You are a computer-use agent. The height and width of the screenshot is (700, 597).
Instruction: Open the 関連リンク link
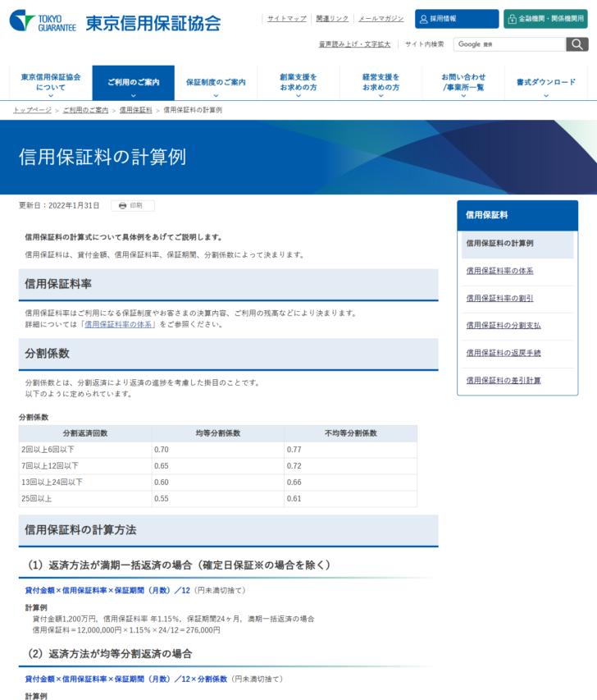332,18
